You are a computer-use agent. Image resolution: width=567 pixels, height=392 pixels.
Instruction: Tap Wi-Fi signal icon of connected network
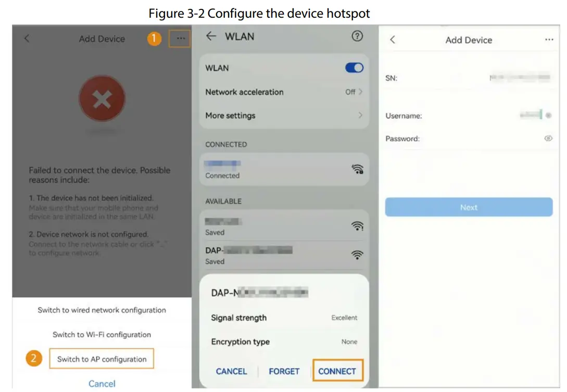[357, 169]
